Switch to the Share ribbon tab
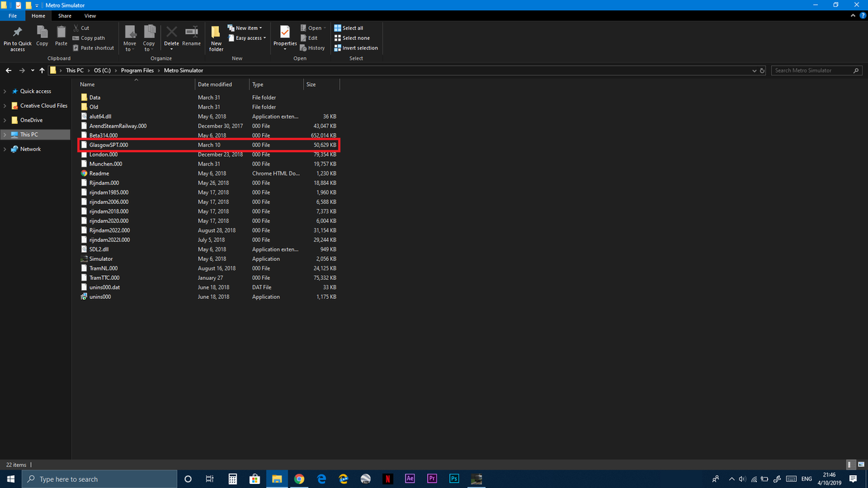 click(64, 16)
